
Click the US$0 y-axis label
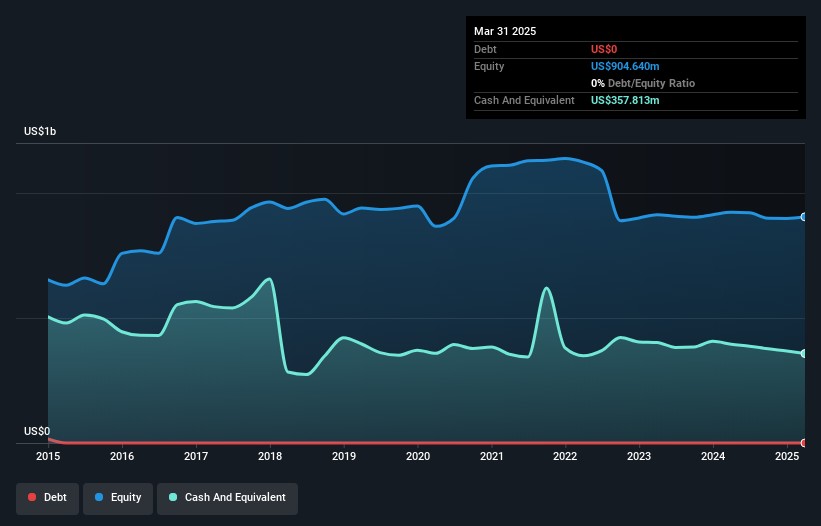(x=36, y=431)
